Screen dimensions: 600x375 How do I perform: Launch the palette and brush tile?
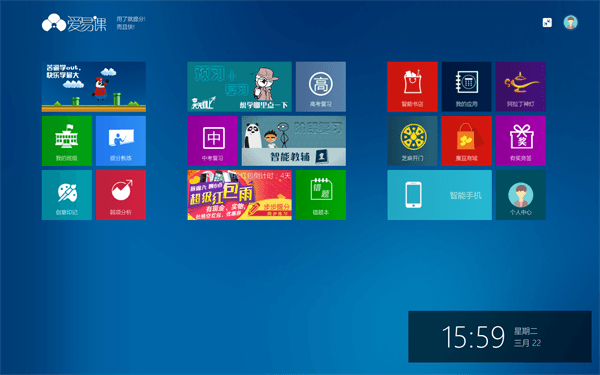67,195
